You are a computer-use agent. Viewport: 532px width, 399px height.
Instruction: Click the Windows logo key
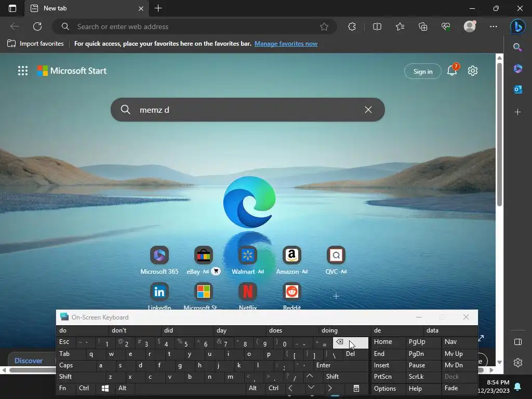105,388
